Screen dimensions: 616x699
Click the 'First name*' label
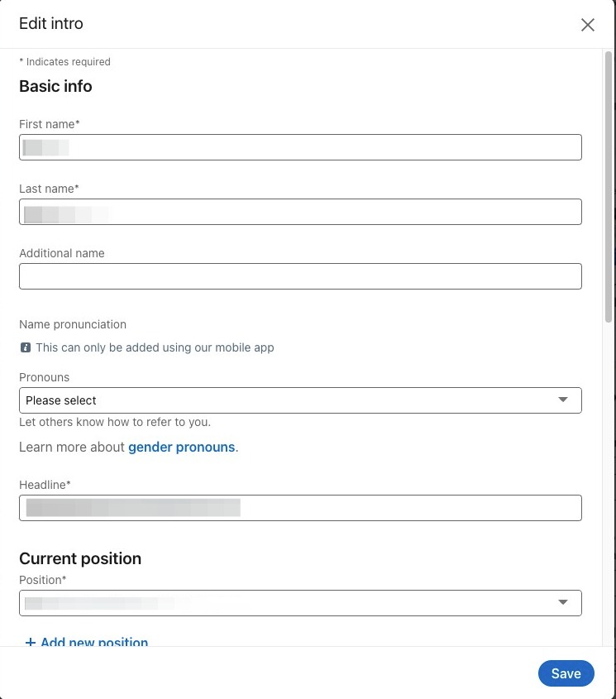[49, 124]
